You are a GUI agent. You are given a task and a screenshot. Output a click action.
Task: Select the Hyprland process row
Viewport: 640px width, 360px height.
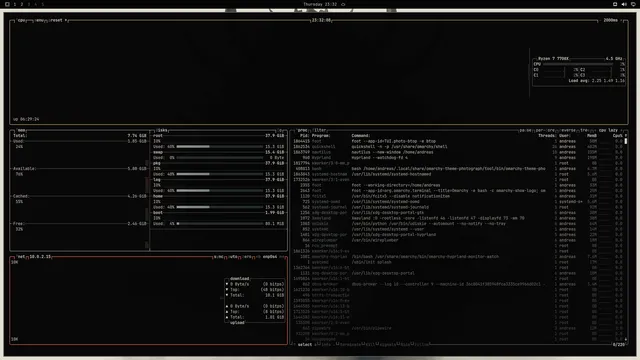point(458,158)
